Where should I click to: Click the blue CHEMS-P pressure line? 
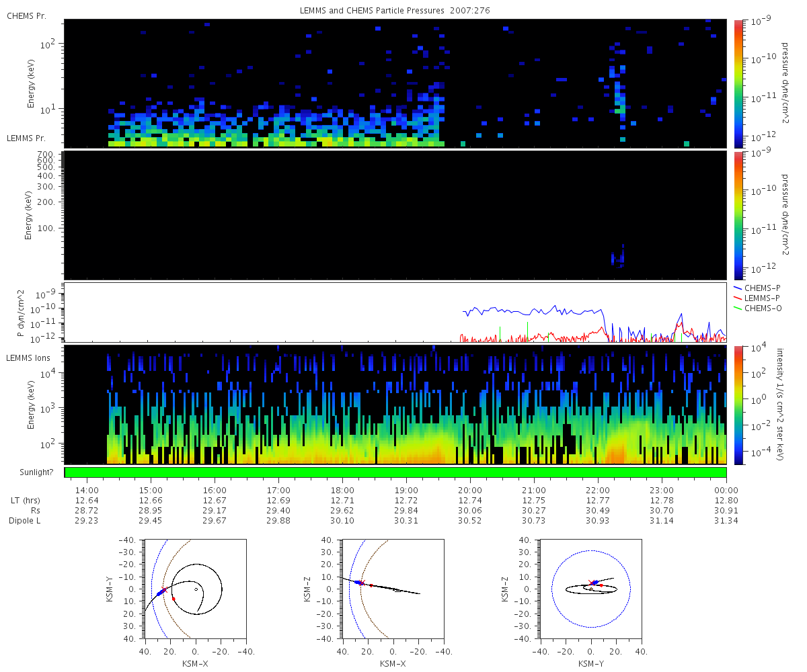pos(531,310)
